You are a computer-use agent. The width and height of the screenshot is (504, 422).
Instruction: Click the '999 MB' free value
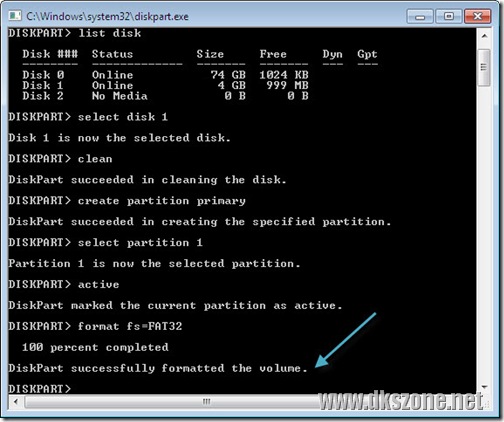287,85
